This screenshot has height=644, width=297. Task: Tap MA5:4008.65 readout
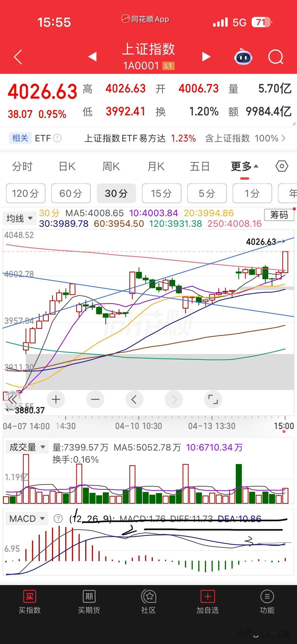click(x=95, y=213)
